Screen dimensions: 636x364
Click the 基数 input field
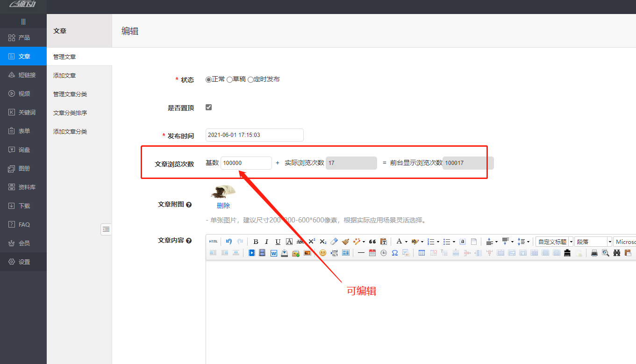point(246,163)
